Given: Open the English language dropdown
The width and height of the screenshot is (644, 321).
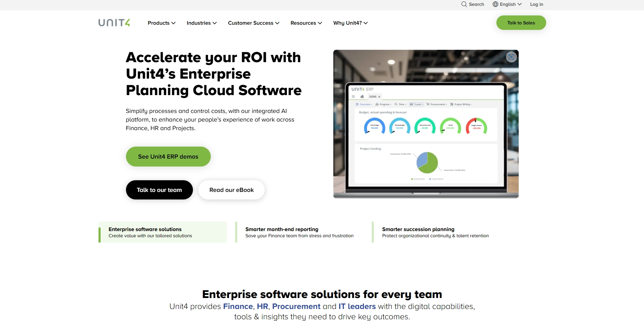Looking at the screenshot, I should (507, 4).
